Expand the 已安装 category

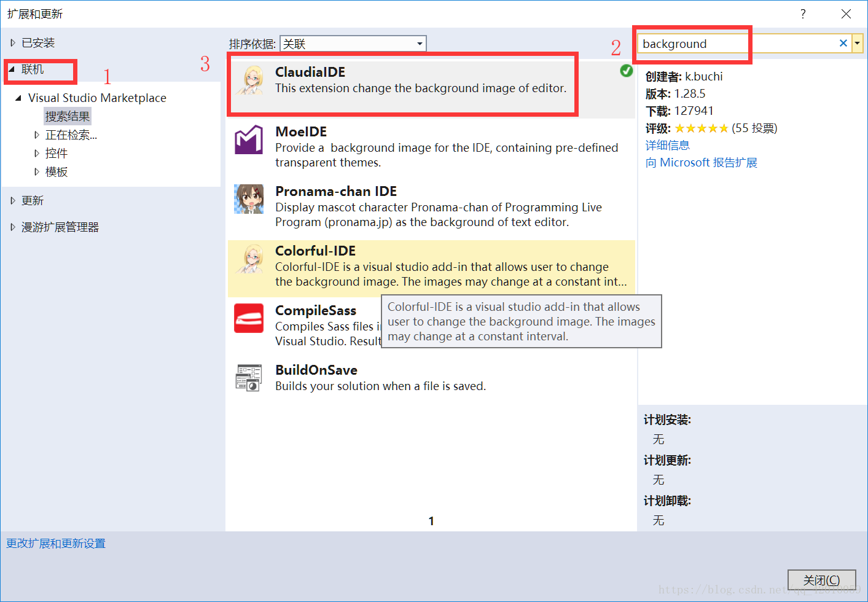point(12,43)
